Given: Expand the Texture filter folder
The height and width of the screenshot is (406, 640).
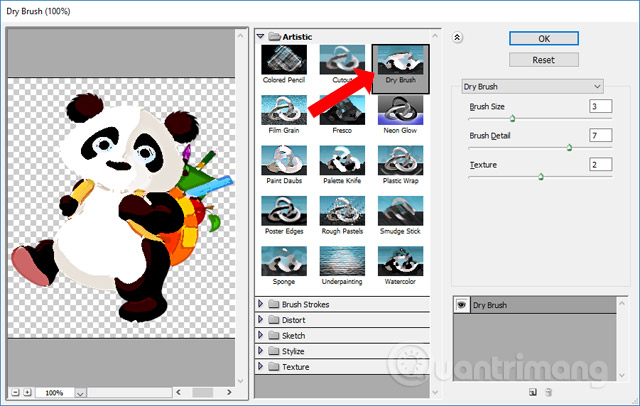Looking at the screenshot, I should pyautogui.click(x=260, y=366).
